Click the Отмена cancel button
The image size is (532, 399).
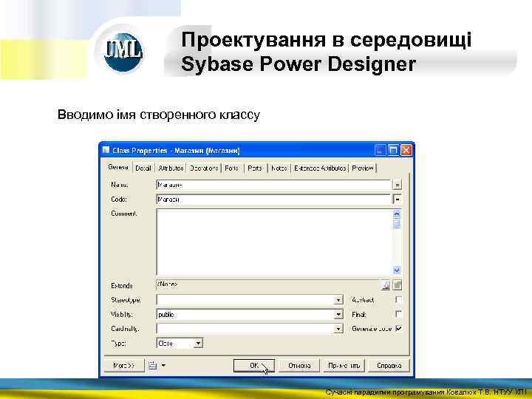tap(299, 366)
